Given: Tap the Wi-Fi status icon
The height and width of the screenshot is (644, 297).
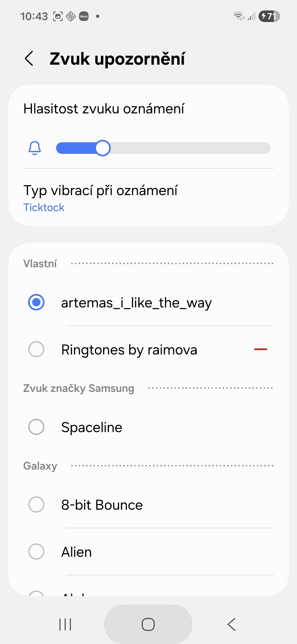Looking at the screenshot, I should point(238,16).
